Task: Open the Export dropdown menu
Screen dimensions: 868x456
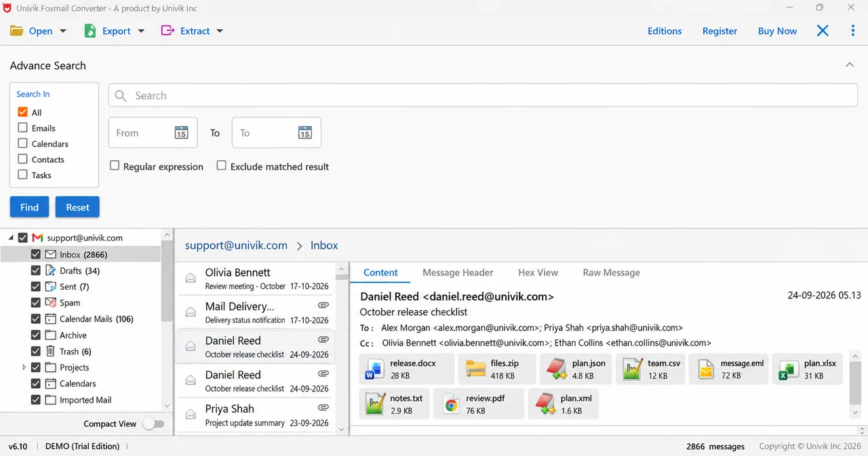Action: [x=141, y=31]
